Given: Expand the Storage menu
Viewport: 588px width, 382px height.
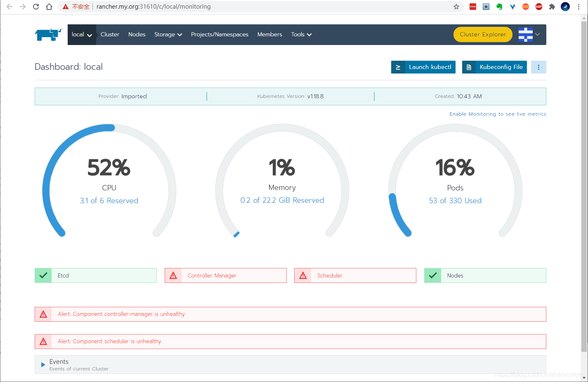Looking at the screenshot, I should tap(168, 35).
